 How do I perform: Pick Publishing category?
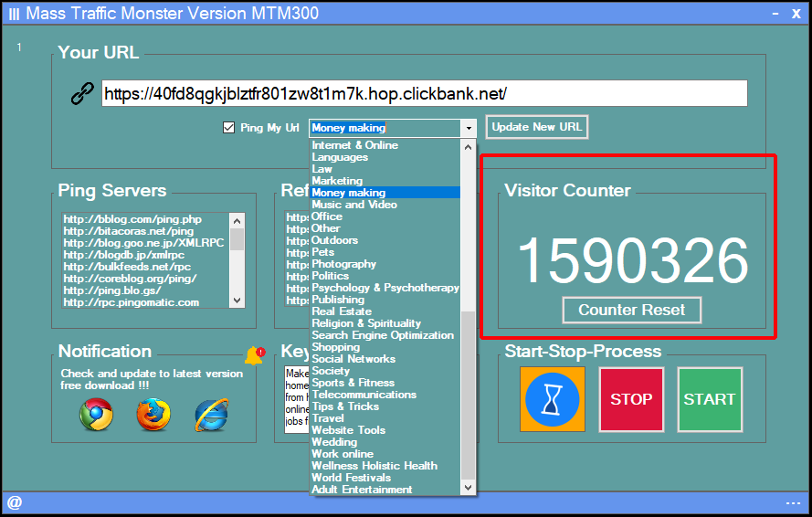385,300
